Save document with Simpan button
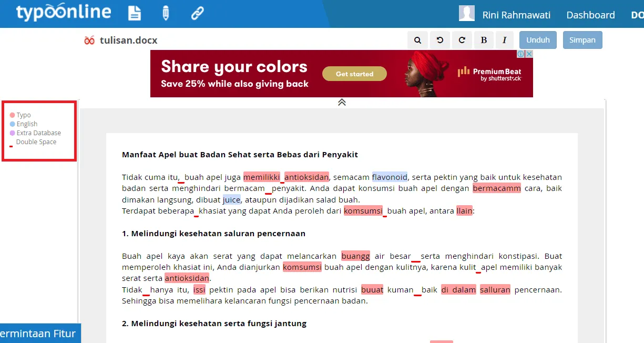This screenshot has height=343, width=644. tap(582, 40)
